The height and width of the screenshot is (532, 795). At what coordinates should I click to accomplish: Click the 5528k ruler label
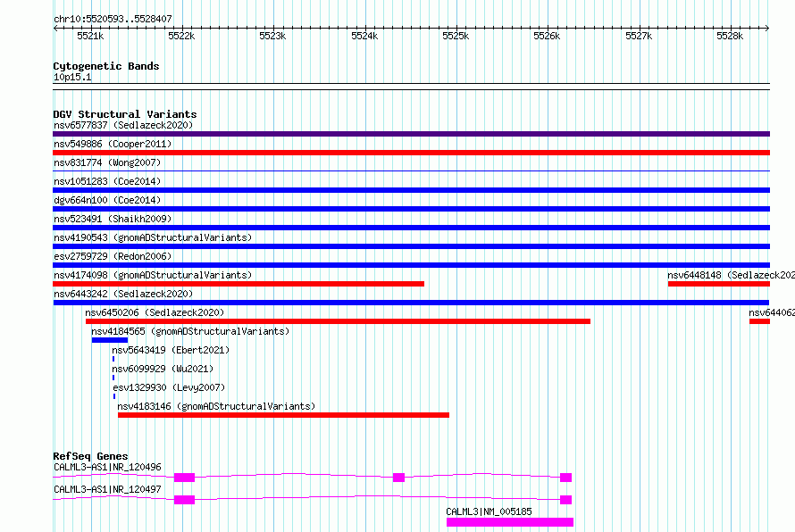click(730, 36)
